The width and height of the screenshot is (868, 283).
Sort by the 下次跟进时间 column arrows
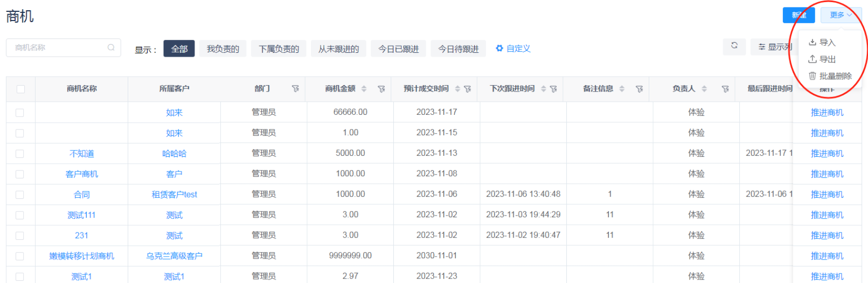tap(544, 89)
